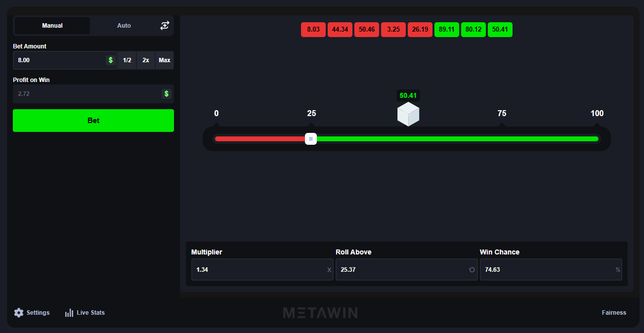This screenshot has width=644, height=333.
Task: Click the 25 scale label
Action: (x=311, y=114)
